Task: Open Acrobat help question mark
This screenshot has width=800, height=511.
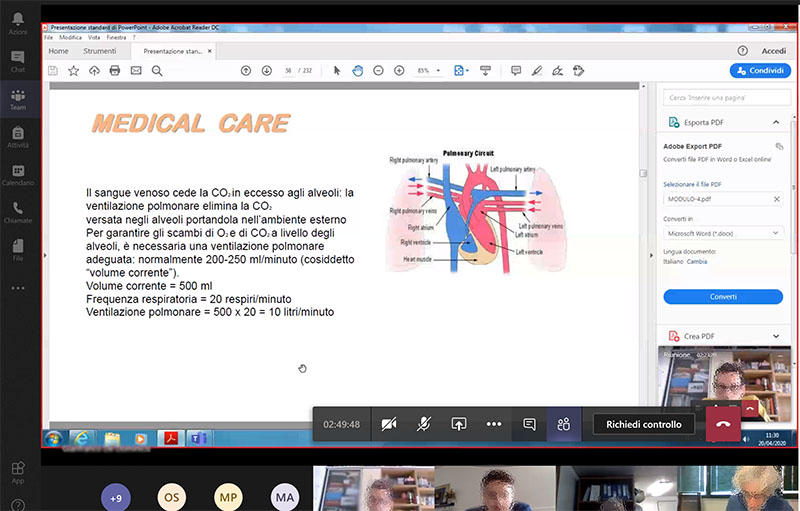Action: tap(742, 50)
